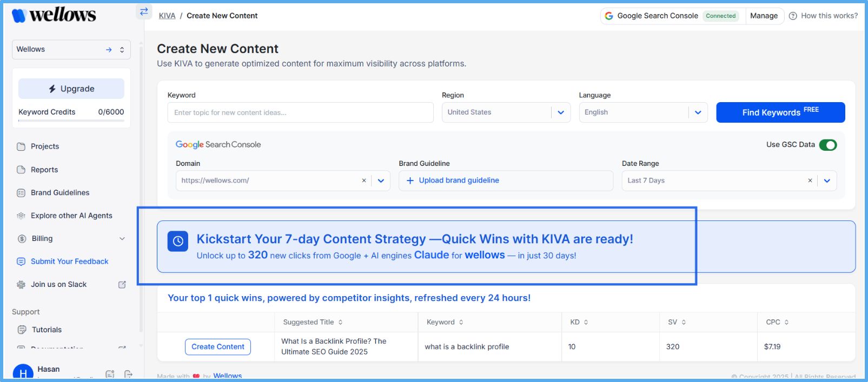Open the Region dropdown

[561, 112]
